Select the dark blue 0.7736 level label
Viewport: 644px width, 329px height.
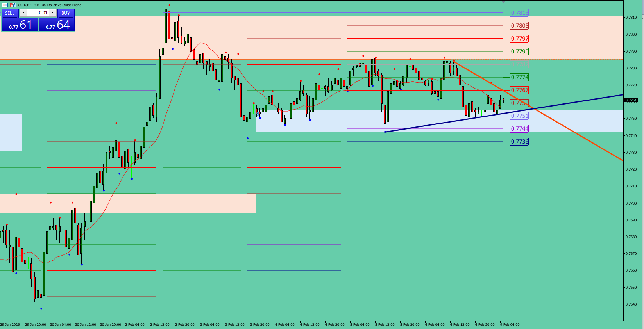click(519, 142)
